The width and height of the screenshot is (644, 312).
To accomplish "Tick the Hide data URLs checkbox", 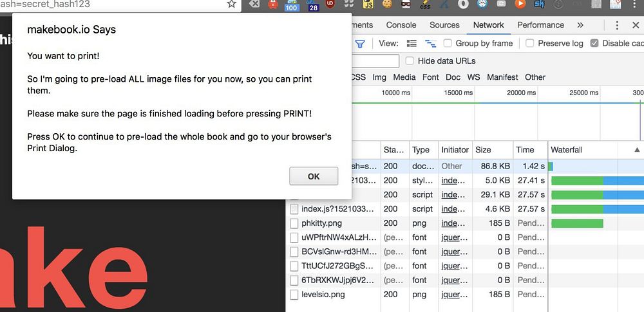I will pyautogui.click(x=410, y=60).
